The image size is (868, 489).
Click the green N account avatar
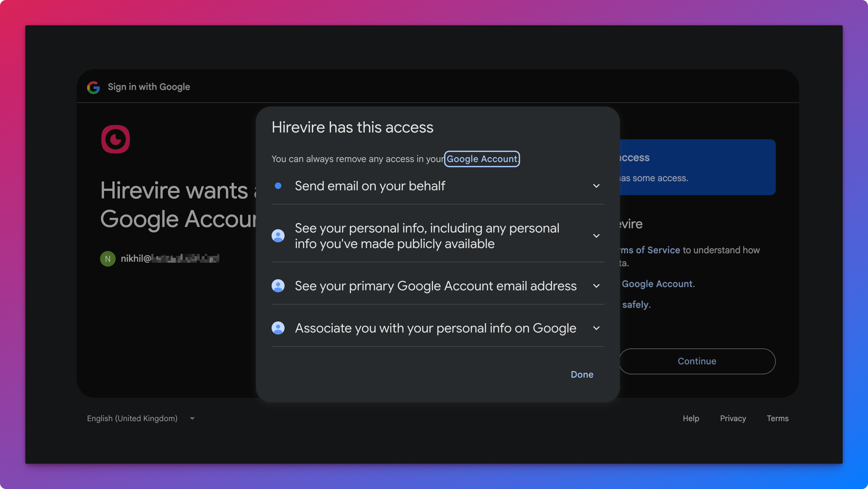click(x=108, y=259)
